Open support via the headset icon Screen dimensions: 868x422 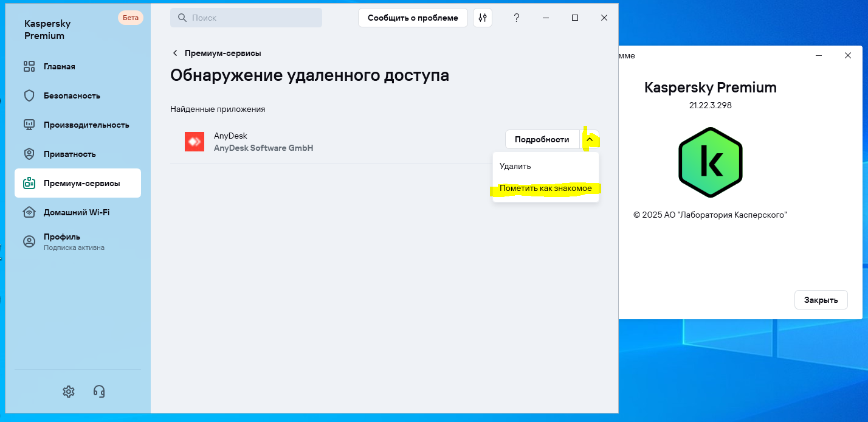[x=99, y=391]
